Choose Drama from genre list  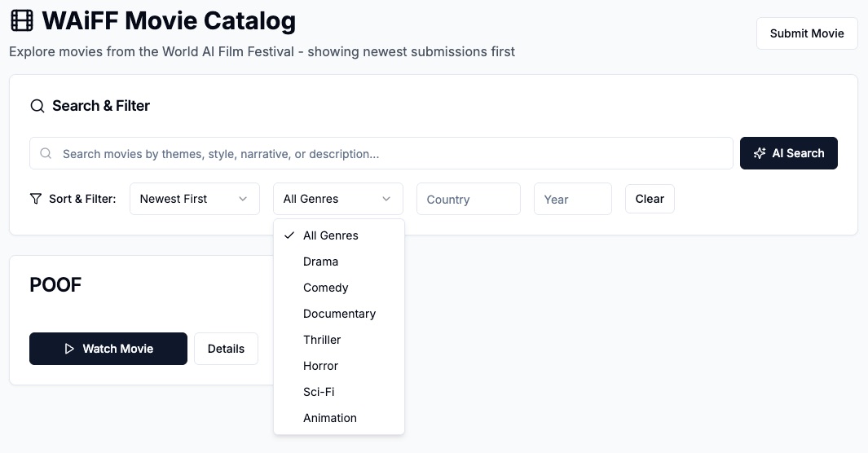pos(320,262)
